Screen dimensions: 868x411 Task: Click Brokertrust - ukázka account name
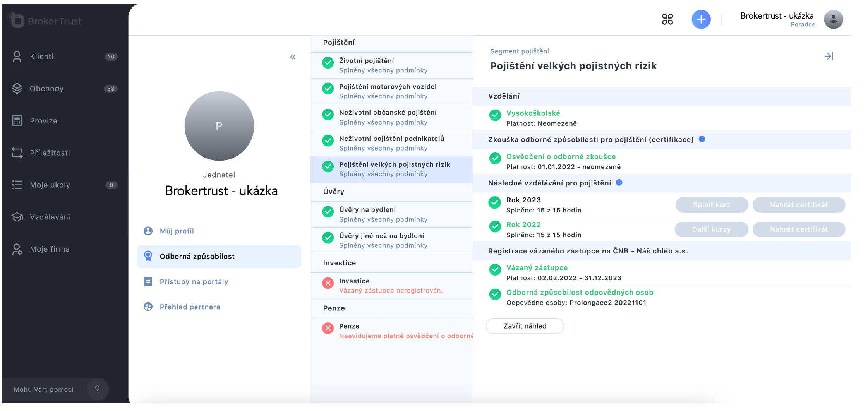click(x=777, y=16)
